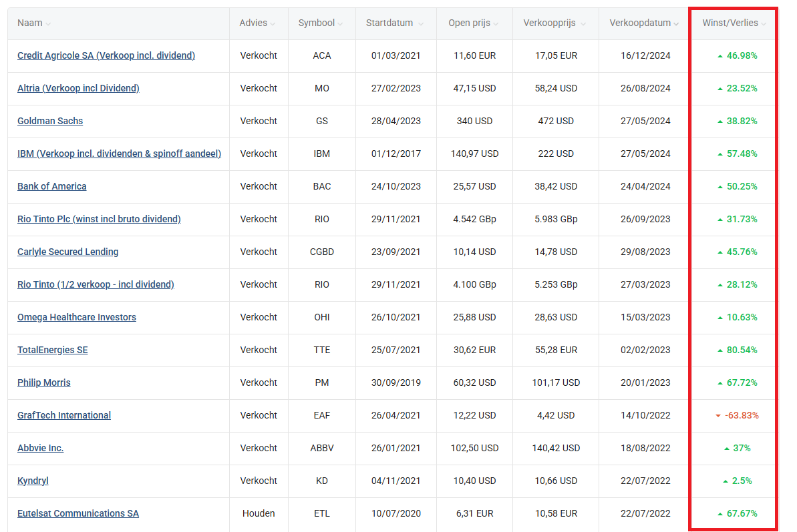Select the 10,66 USD sale price
This screenshot has height=532, width=797.
556,481
